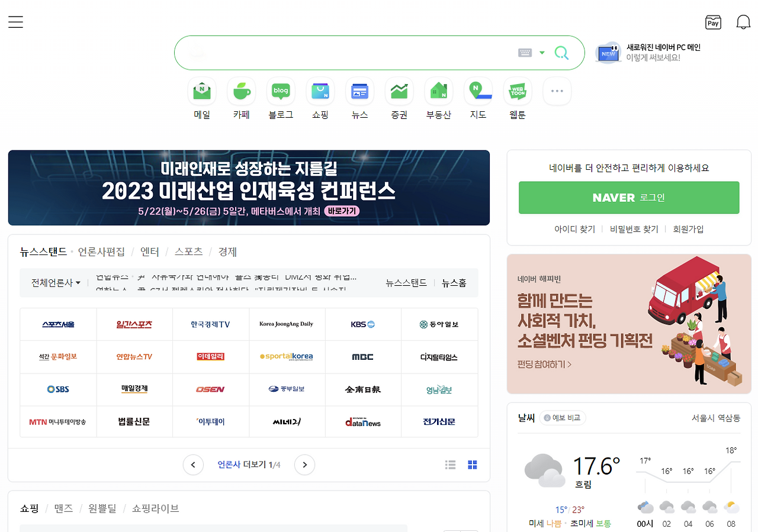Switch to the 스포츠 tab
Viewport: 758px width, 532px height.
point(188,252)
